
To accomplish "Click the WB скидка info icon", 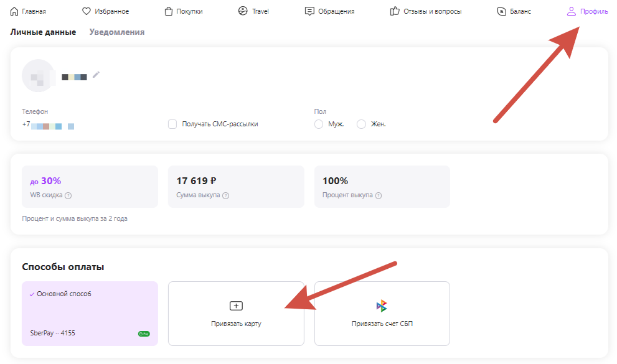I will tap(68, 195).
